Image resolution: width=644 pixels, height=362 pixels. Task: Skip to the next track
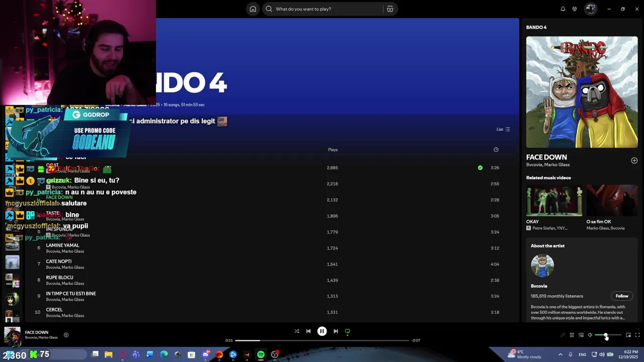tap(336, 331)
